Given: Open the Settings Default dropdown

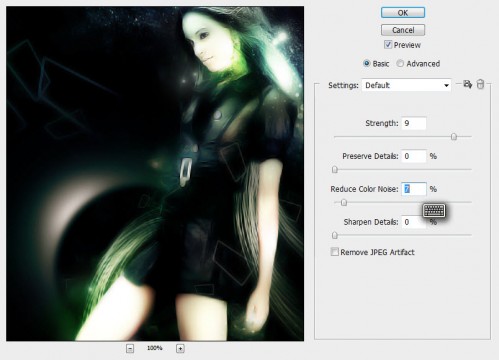Looking at the screenshot, I should point(406,85).
